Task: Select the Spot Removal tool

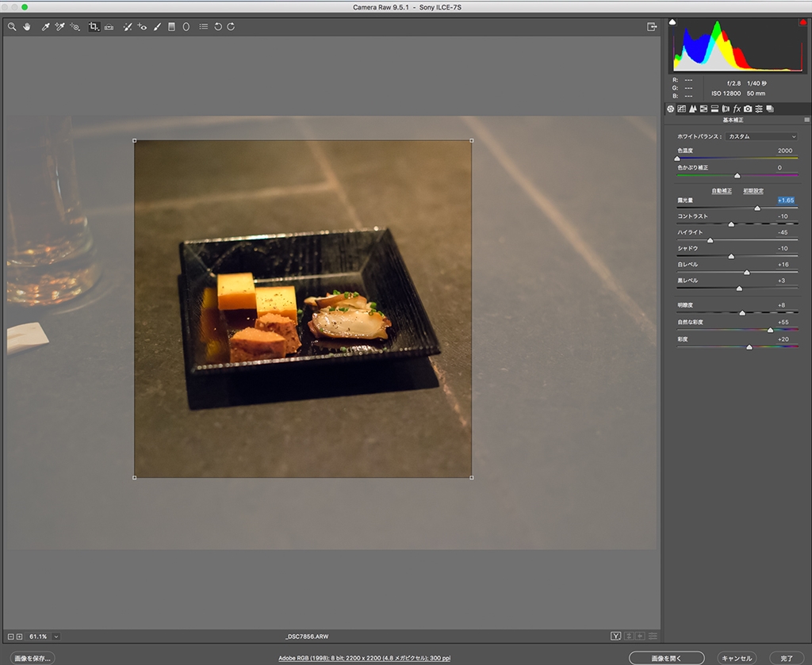Action: [x=127, y=26]
